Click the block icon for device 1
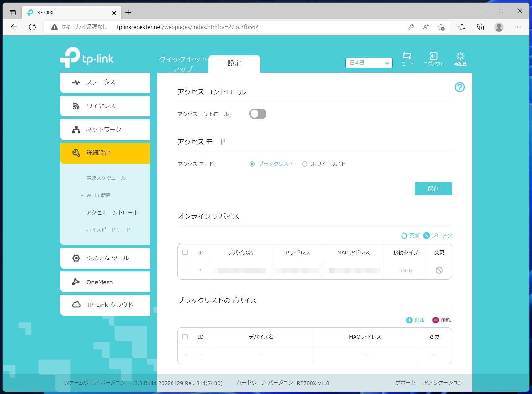The height and width of the screenshot is (394, 532). tap(439, 270)
